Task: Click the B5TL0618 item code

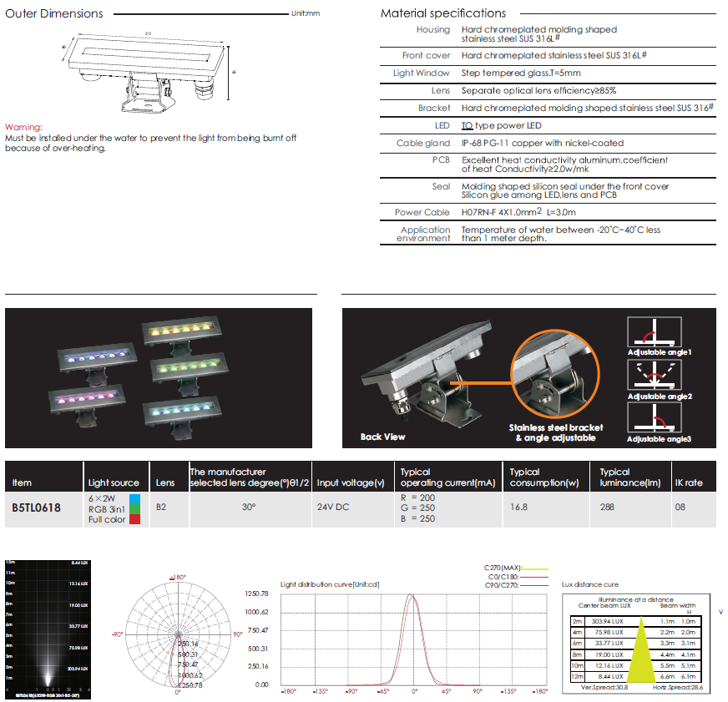Action: 36,507
